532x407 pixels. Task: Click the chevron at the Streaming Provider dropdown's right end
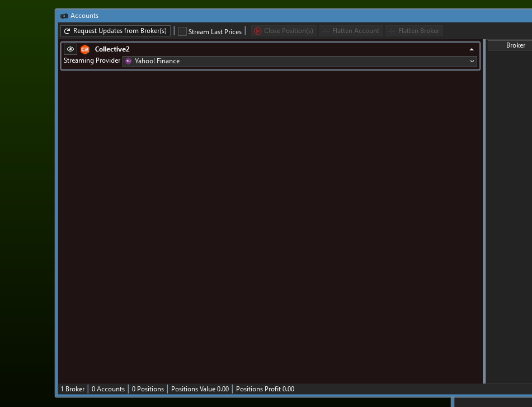[472, 61]
